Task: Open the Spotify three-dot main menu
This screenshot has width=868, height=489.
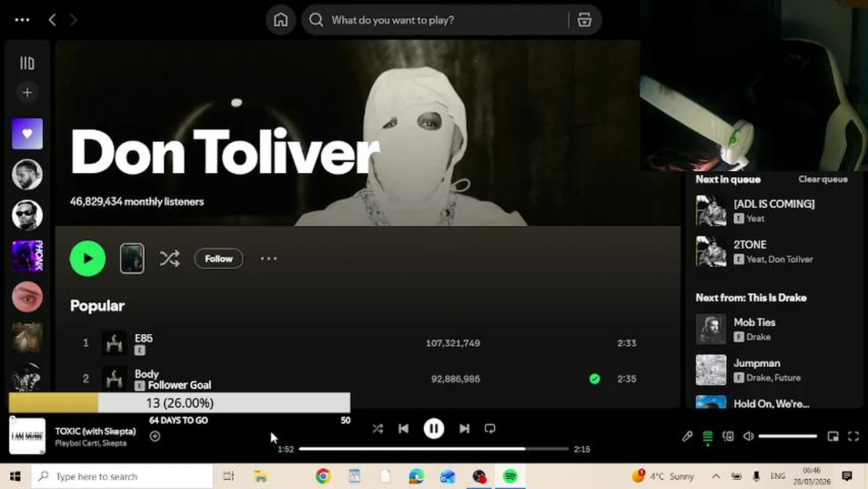Action: 22,20
